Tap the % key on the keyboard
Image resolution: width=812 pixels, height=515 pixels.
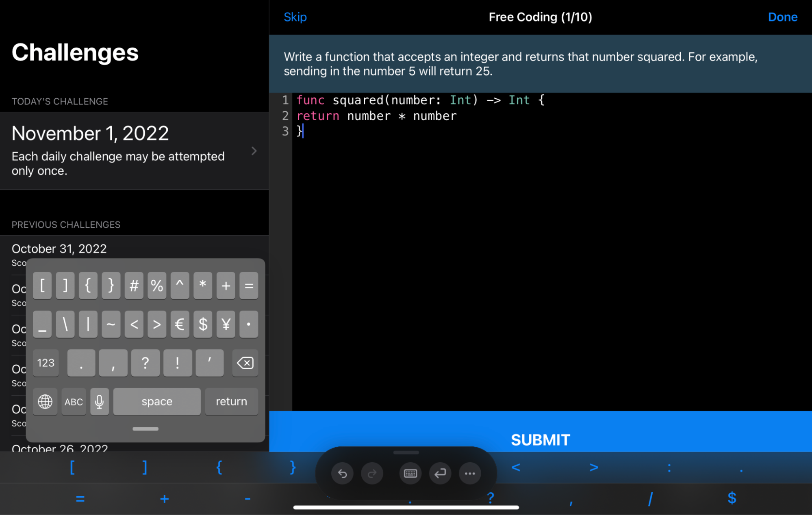coord(157,286)
